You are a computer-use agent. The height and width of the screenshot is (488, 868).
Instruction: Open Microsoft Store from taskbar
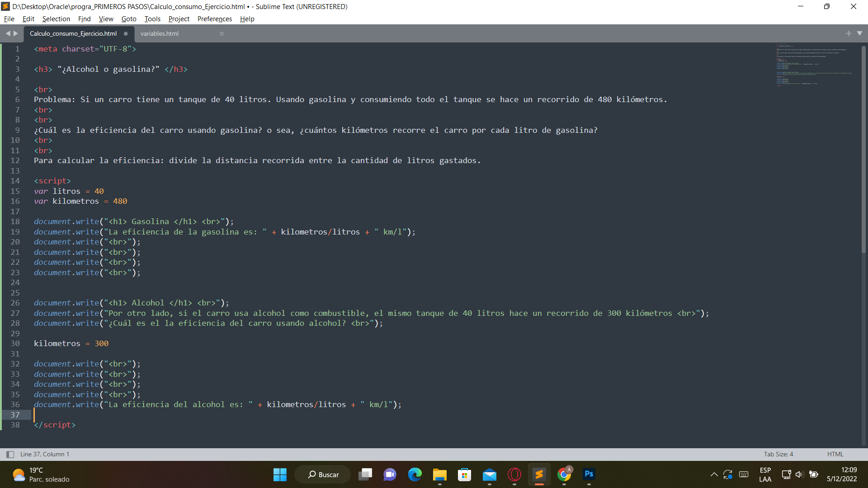click(464, 474)
